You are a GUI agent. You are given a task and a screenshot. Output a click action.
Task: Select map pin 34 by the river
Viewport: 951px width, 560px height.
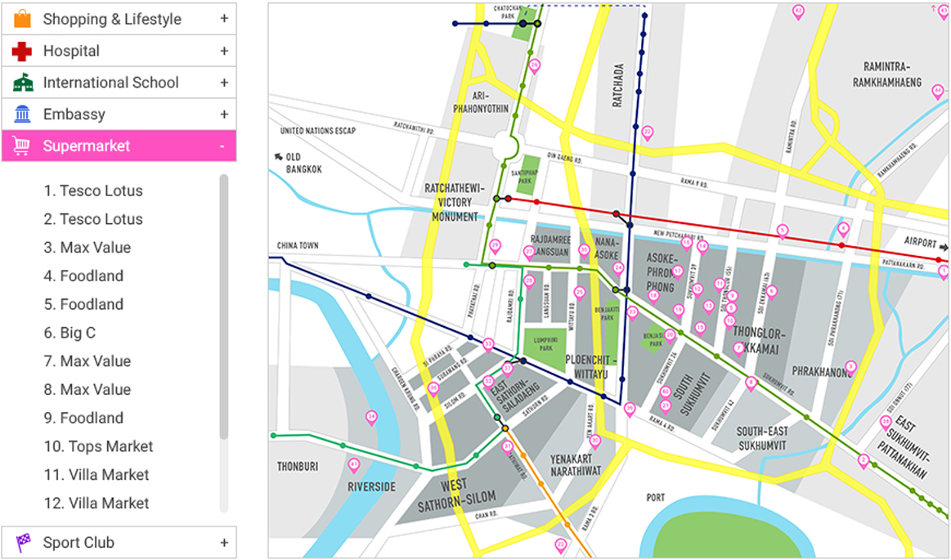(371, 417)
